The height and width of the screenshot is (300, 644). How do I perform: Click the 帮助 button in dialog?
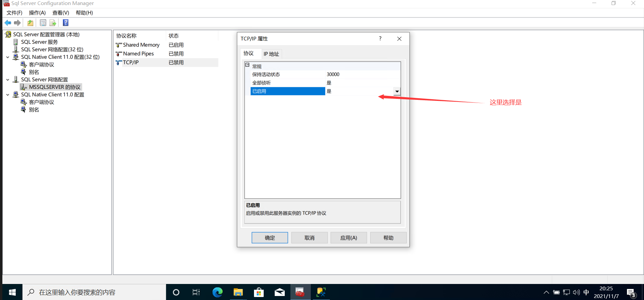(388, 238)
